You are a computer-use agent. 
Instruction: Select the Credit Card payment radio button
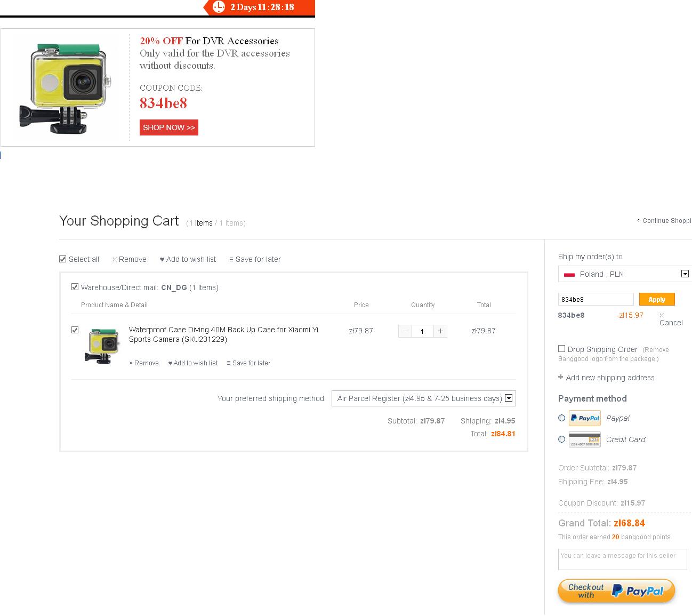click(x=561, y=439)
